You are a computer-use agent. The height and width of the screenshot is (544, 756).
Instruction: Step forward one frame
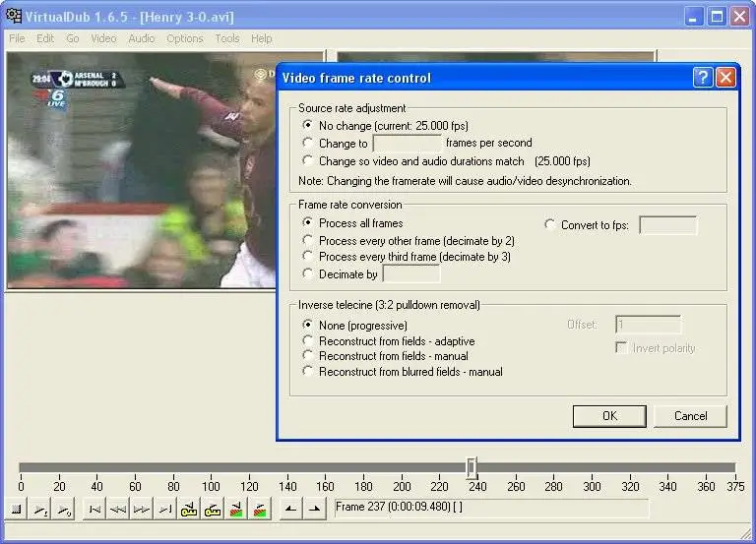142,509
